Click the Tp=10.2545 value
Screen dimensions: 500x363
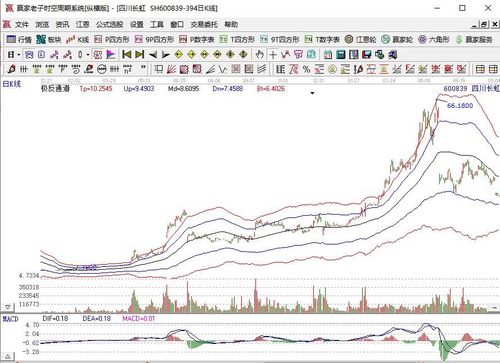tap(96, 88)
